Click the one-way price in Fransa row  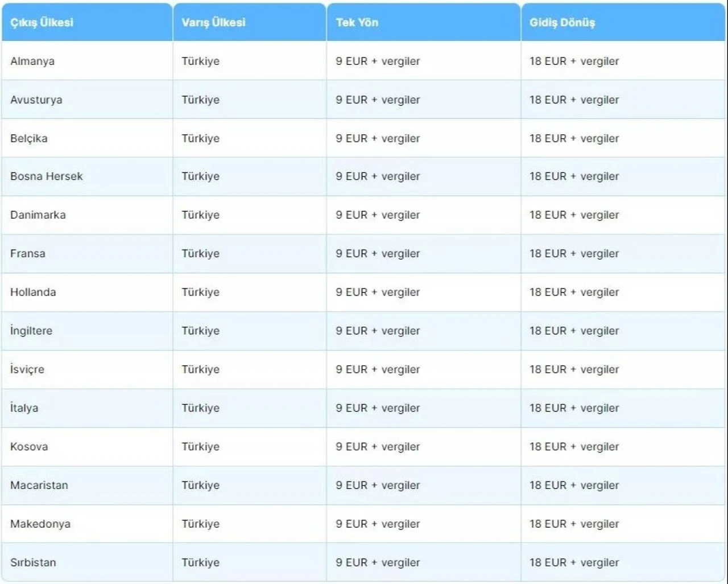pos(378,254)
